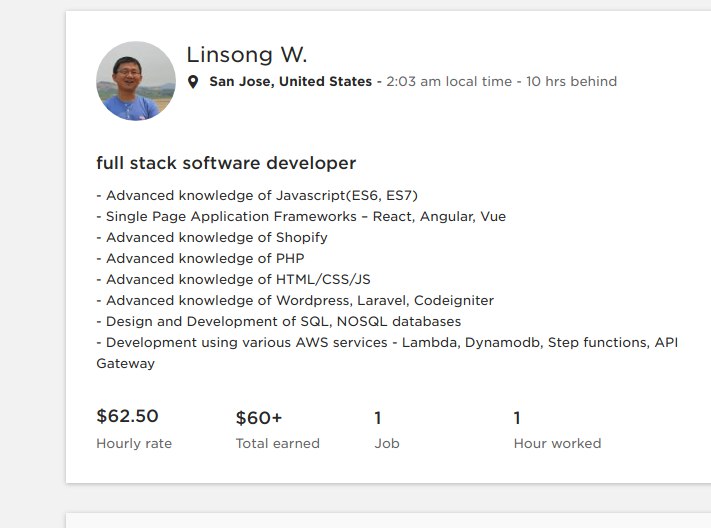711x528 pixels.
Task: Click the Advanced knowledge of Shopify line
Action: [212, 237]
